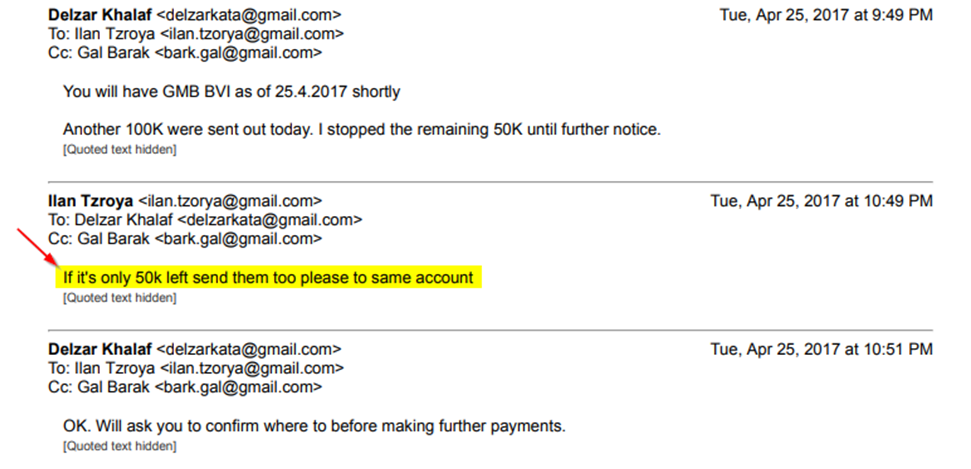Click Delzar Khalaf name in third email
Viewport: 971px width, 469px height.
pyautogui.click(x=100, y=349)
